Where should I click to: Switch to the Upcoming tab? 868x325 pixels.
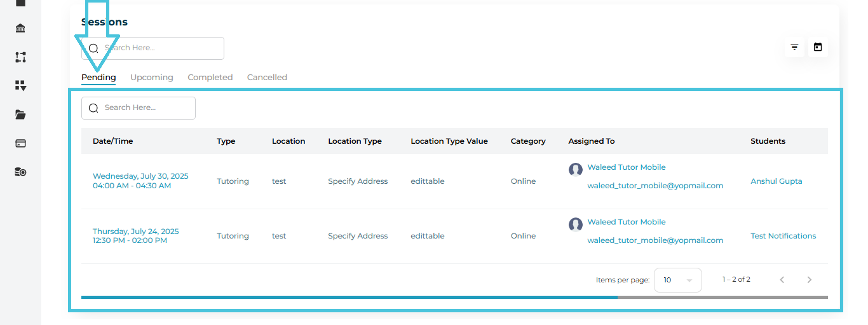pos(151,78)
